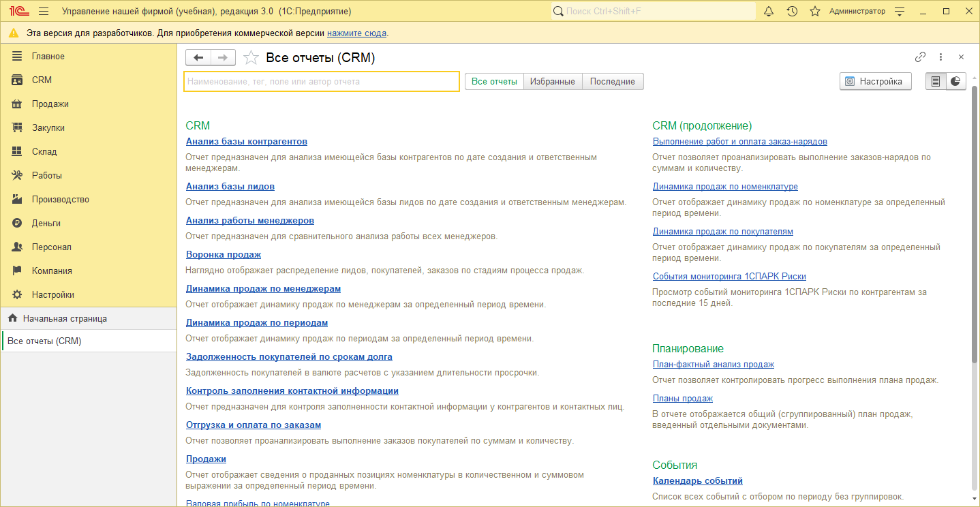Open 'План-фактный анализ продаж' report

tap(714, 365)
